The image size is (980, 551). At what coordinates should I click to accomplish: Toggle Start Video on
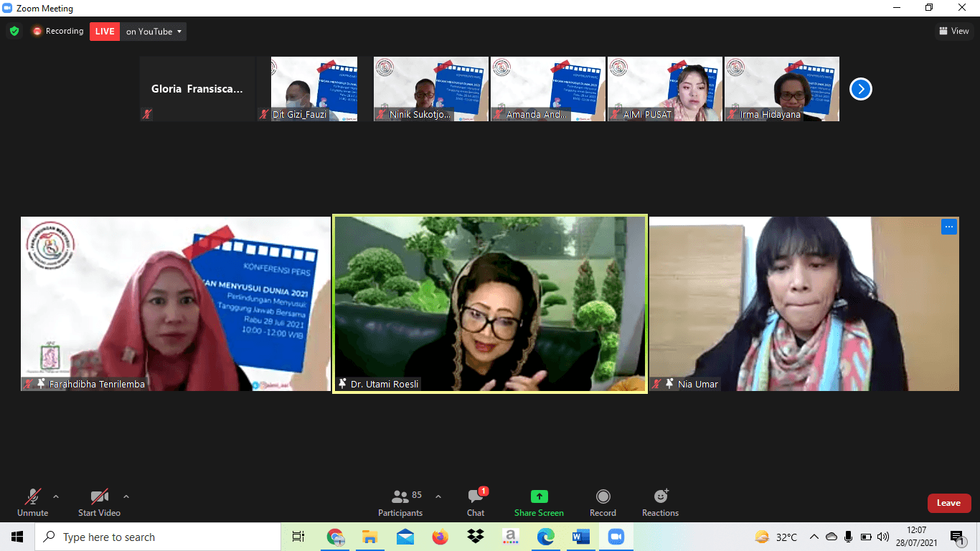[99, 503]
